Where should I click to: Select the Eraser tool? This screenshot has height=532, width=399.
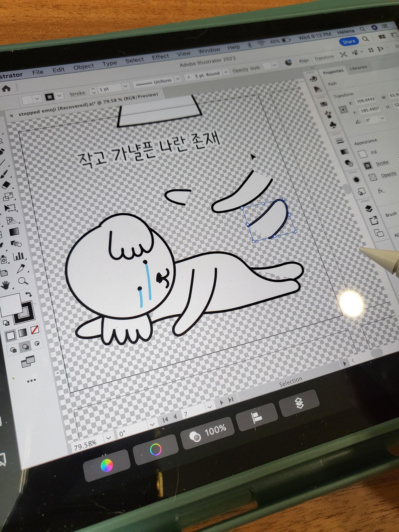point(6,185)
